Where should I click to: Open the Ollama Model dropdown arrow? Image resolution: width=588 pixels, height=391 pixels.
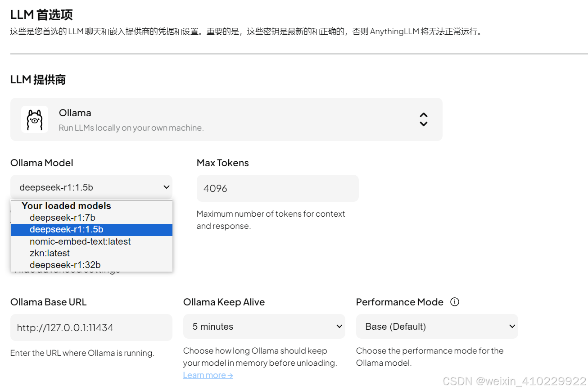click(x=166, y=187)
